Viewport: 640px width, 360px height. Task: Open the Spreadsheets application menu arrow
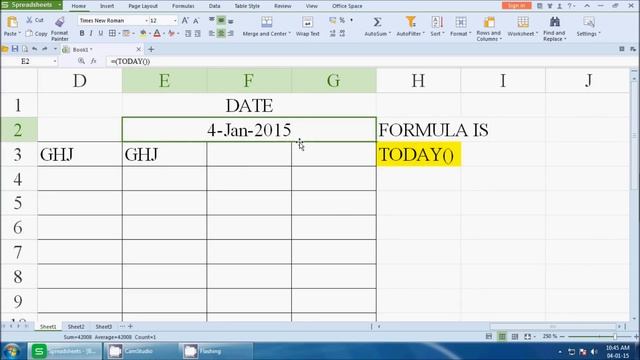[x=59, y=5]
